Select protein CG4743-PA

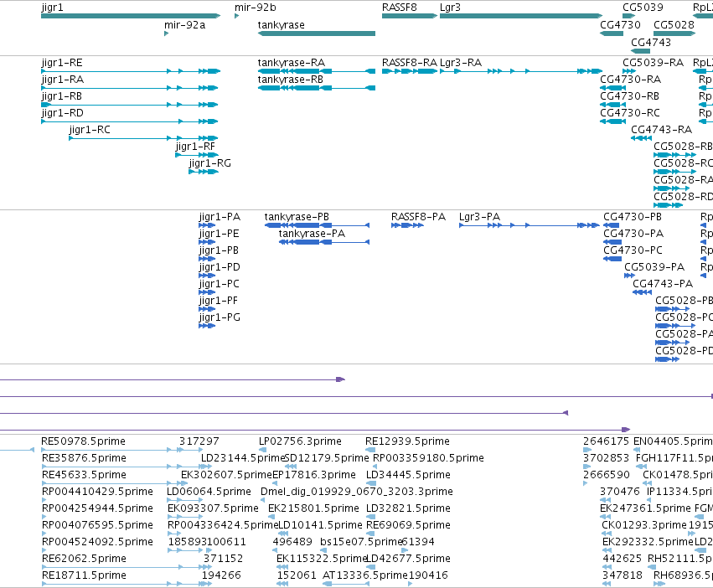click(x=642, y=292)
